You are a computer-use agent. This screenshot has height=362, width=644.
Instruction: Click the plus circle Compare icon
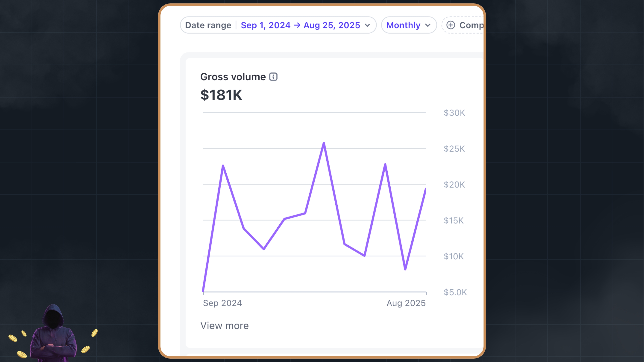coord(450,25)
